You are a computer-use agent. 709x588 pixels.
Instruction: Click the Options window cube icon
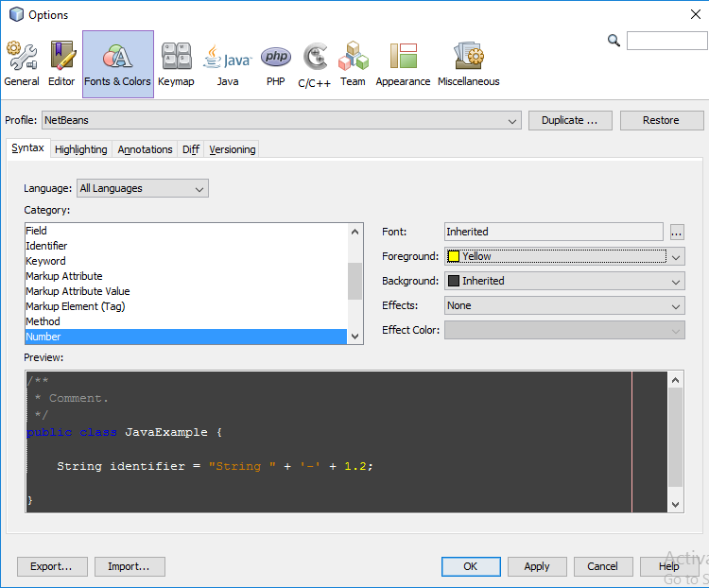(x=16, y=14)
